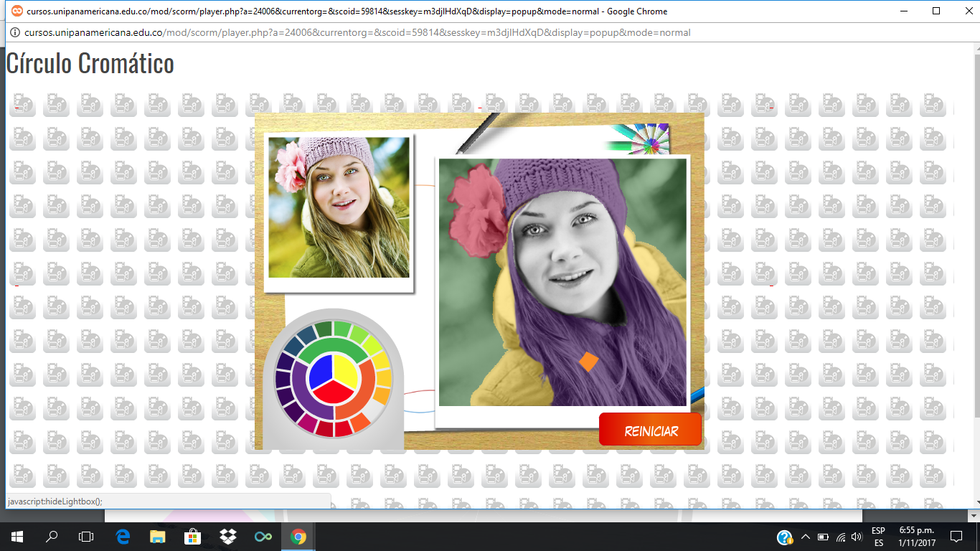The image size is (980, 551).
Task: Open File Explorer from the taskbar
Action: coord(158,537)
